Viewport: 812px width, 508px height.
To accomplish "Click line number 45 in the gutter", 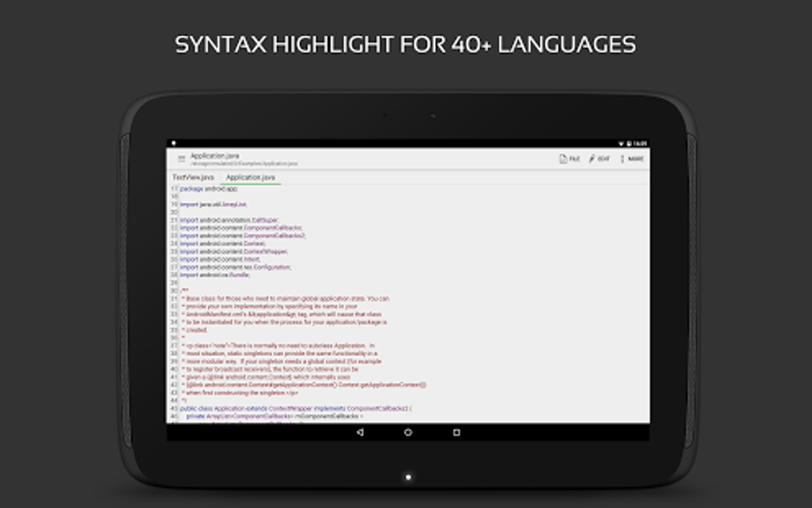I will pyautogui.click(x=177, y=406).
